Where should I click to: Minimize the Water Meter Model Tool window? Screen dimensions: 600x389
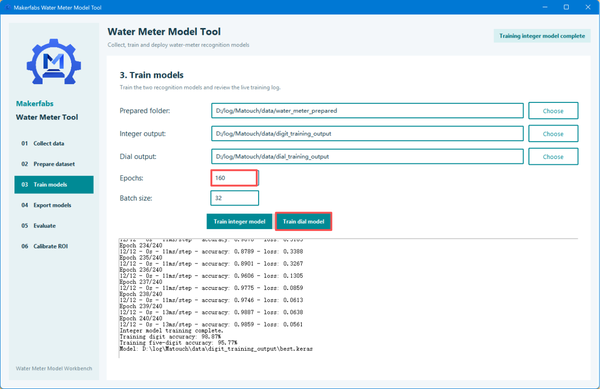tap(545, 7)
